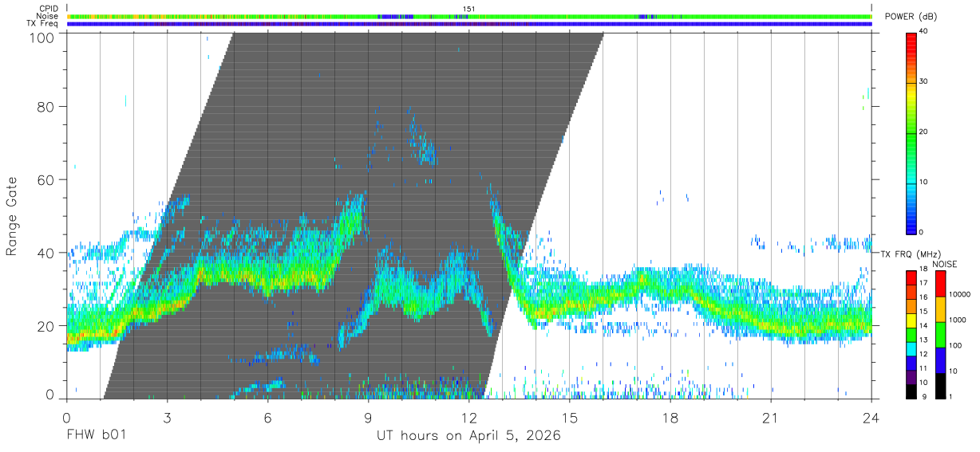Click the 10 tick on the POWER colorbar

923,182
